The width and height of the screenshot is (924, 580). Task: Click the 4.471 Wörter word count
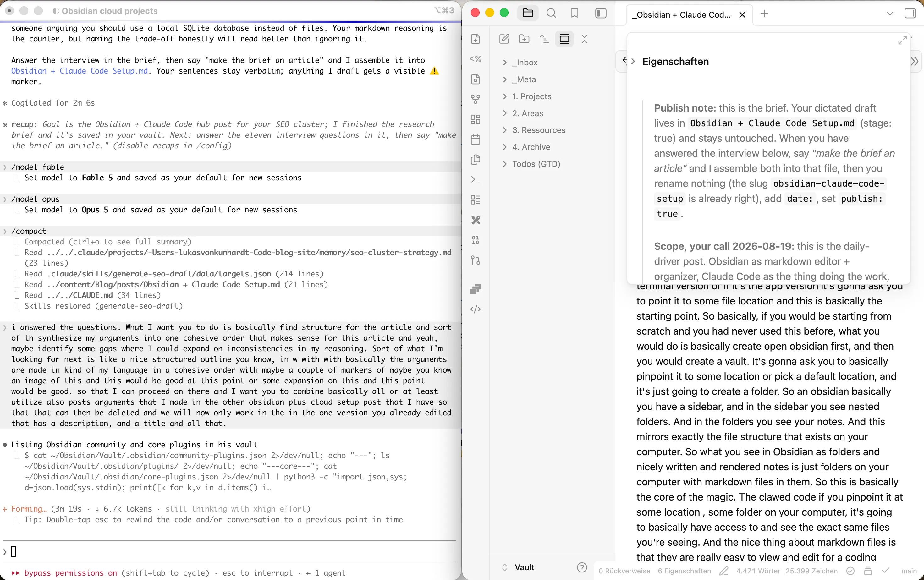pyautogui.click(x=758, y=571)
